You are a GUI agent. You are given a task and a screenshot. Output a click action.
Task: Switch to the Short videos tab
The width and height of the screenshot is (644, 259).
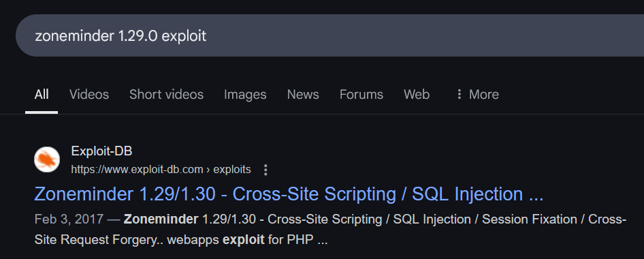click(166, 95)
